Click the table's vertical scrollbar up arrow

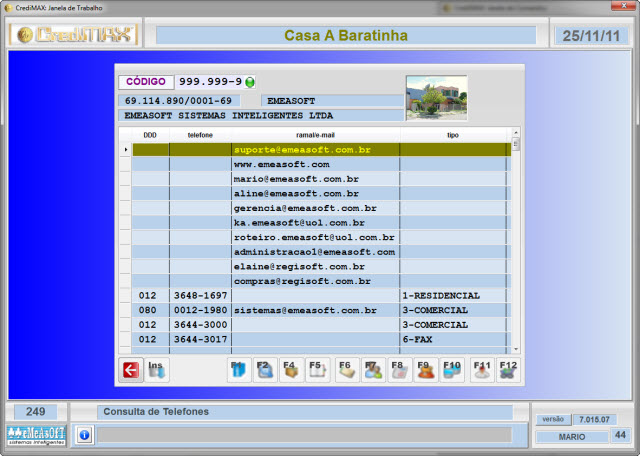pyautogui.click(x=516, y=133)
